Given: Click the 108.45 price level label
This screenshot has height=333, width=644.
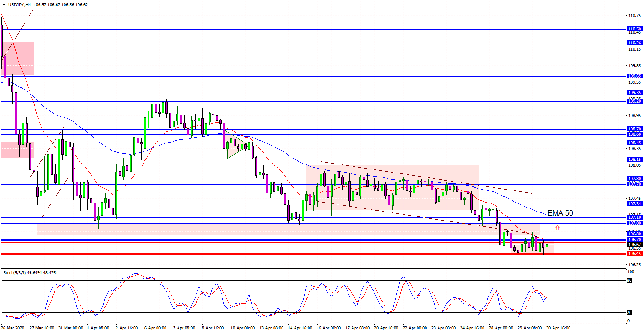Looking at the screenshot, I should [635, 143].
